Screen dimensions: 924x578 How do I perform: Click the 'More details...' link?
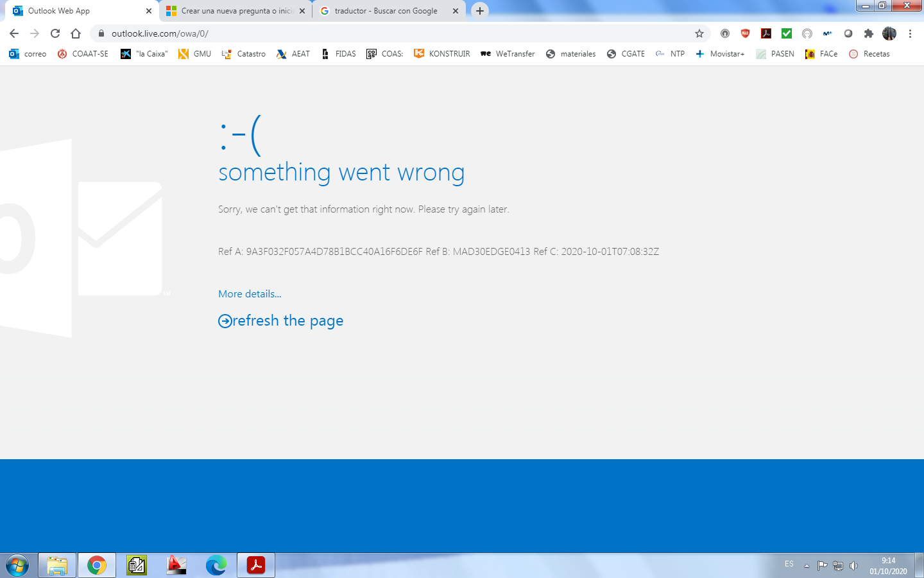point(250,294)
